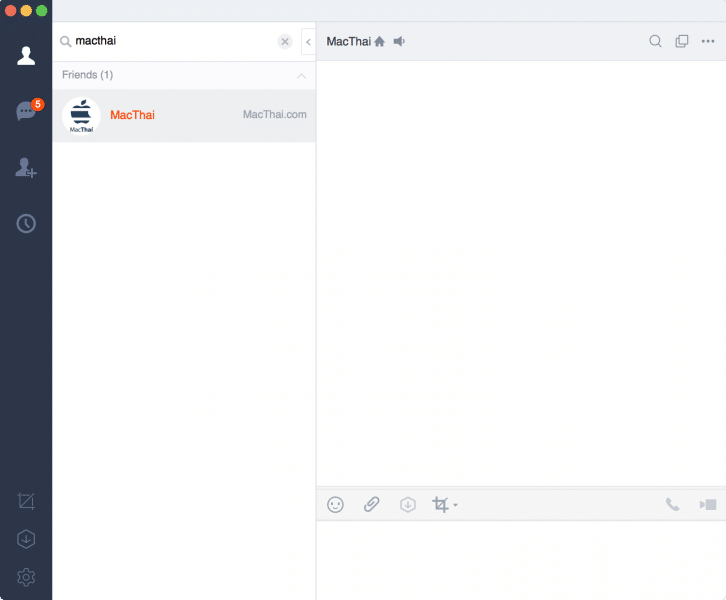
Task: Attach a file with paperclip icon
Action: click(x=371, y=504)
